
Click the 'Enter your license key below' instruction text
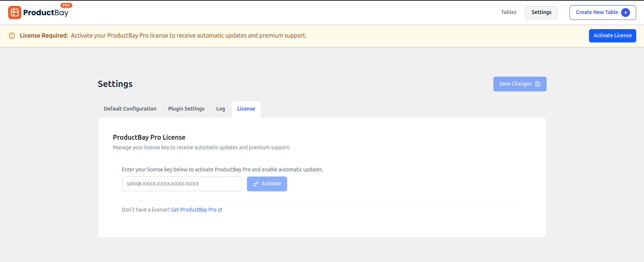[x=223, y=170]
